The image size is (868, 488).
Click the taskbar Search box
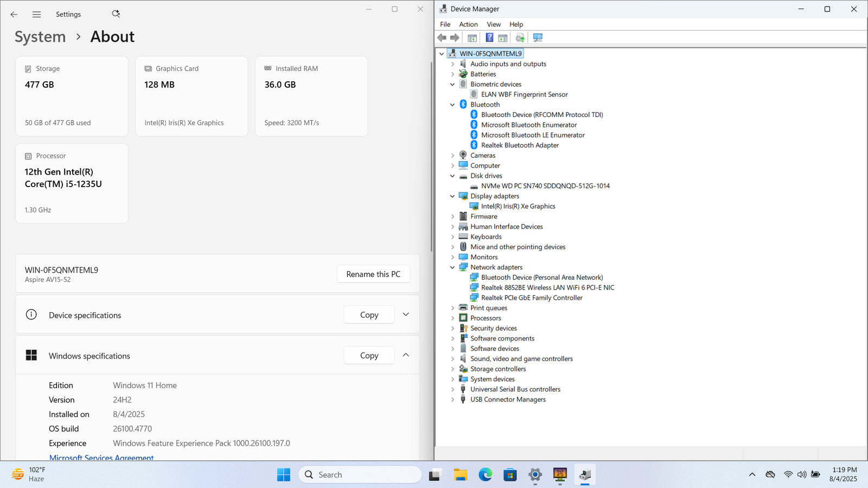[360, 475]
